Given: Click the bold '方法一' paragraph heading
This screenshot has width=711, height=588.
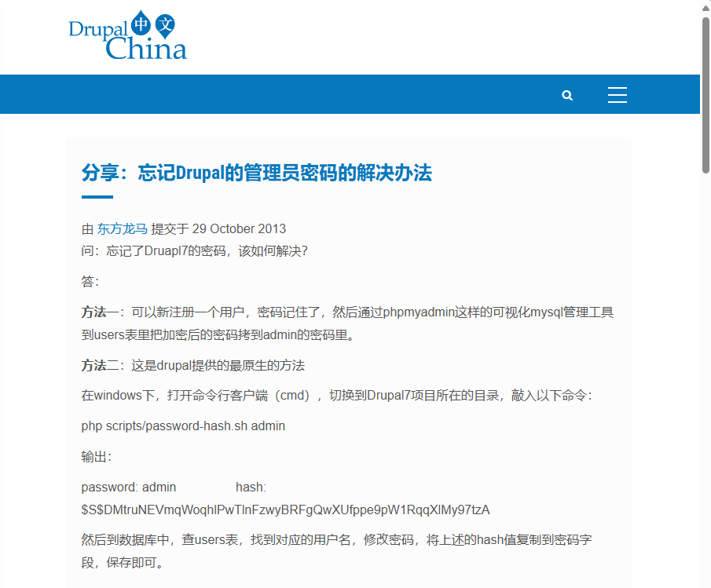Looking at the screenshot, I should 99,312.
